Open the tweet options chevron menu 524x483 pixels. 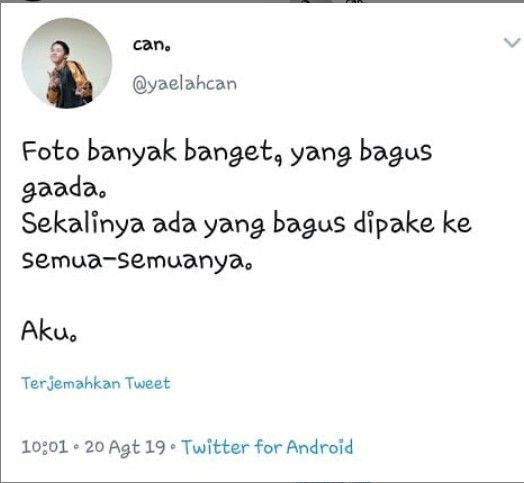pos(512,43)
